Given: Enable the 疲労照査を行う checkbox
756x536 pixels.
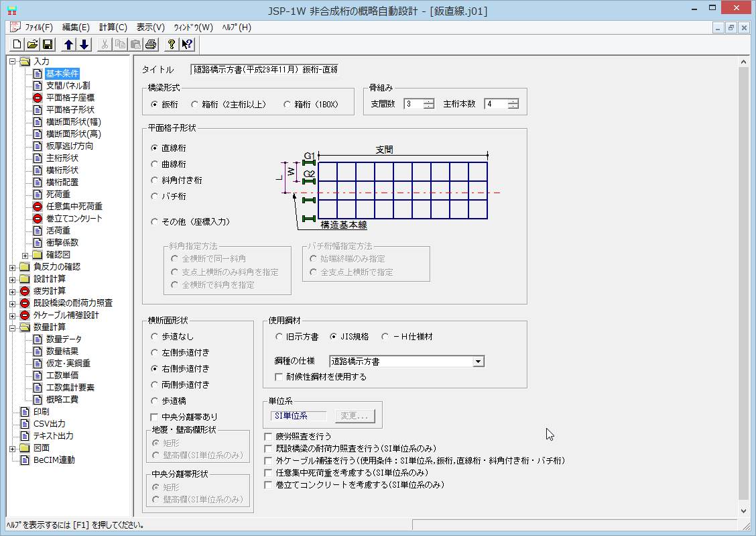Looking at the screenshot, I should point(269,436).
